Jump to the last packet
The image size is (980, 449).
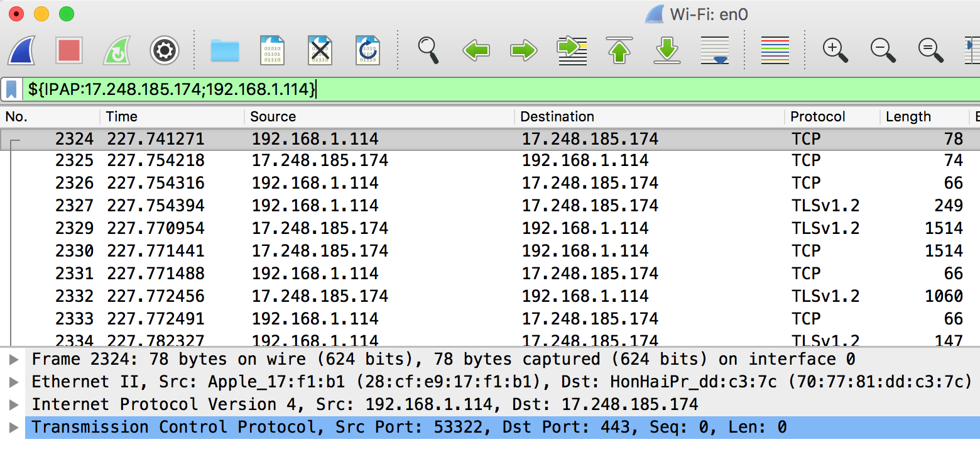667,50
